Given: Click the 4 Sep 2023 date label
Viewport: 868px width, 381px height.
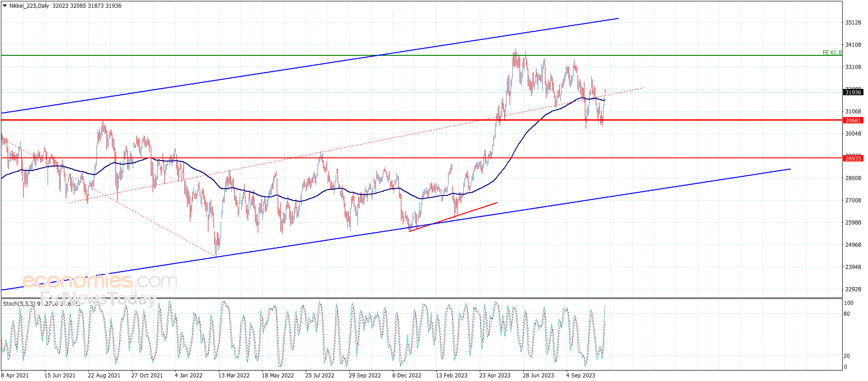Looking at the screenshot, I should 581,376.
